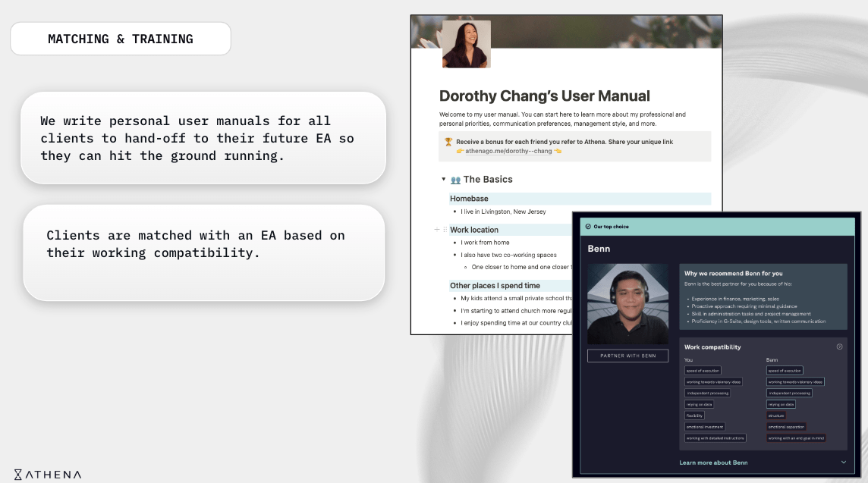Click The Basics people icon
This screenshot has width=868, height=483.
(455, 180)
